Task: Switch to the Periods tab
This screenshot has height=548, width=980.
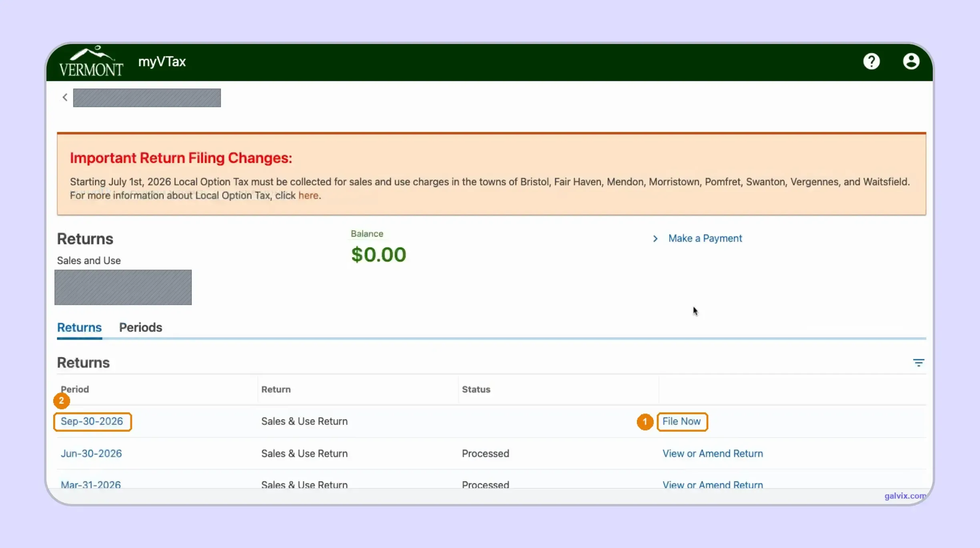Action: tap(141, 327)
